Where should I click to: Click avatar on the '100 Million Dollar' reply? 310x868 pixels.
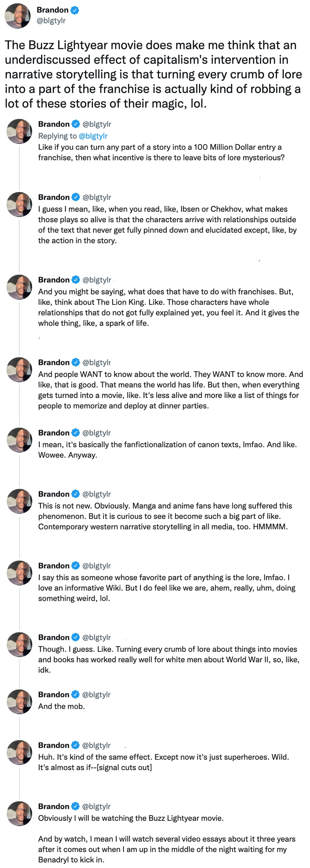coord(19,131)
